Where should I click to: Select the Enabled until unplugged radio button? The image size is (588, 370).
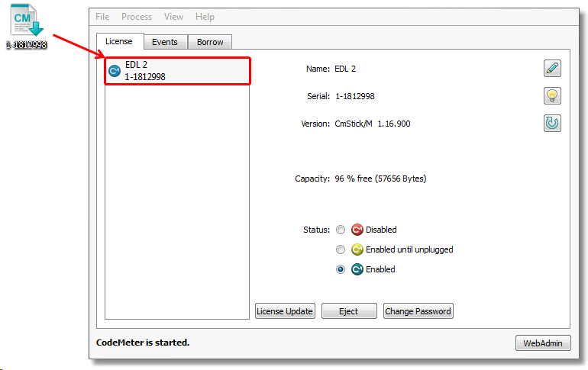click(341, 249)
